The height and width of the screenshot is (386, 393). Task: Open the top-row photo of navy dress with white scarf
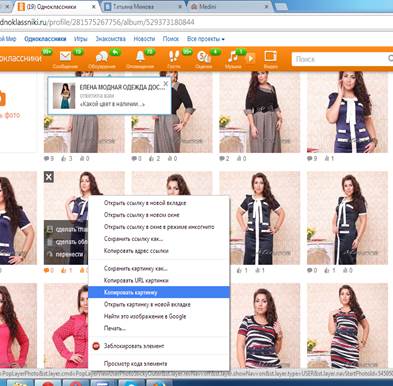347,112
